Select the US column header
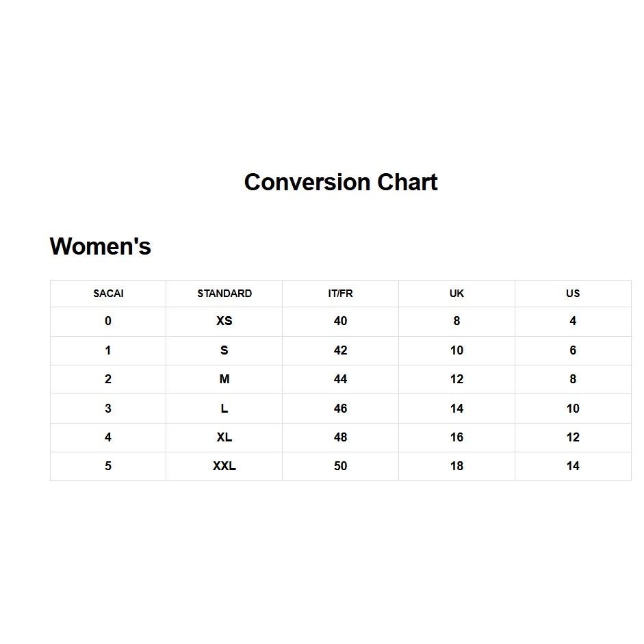644x644 pixels. pos(573,294)
